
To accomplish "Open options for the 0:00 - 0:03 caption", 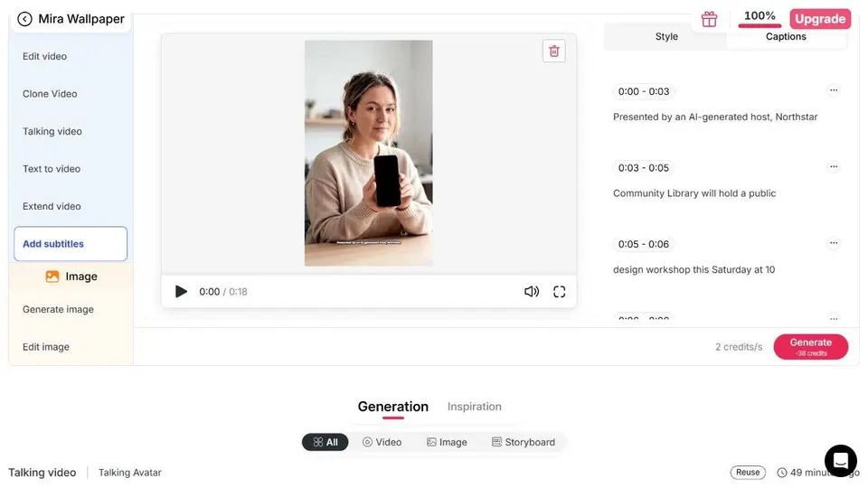I will (833, 90).
